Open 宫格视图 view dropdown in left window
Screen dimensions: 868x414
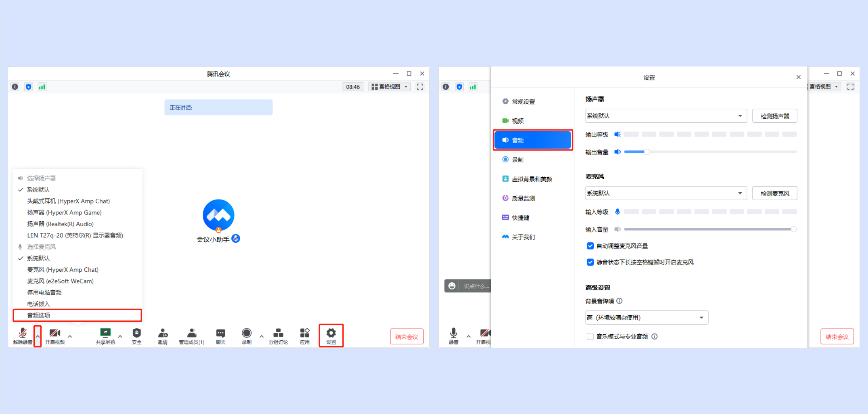coord(390,87)
